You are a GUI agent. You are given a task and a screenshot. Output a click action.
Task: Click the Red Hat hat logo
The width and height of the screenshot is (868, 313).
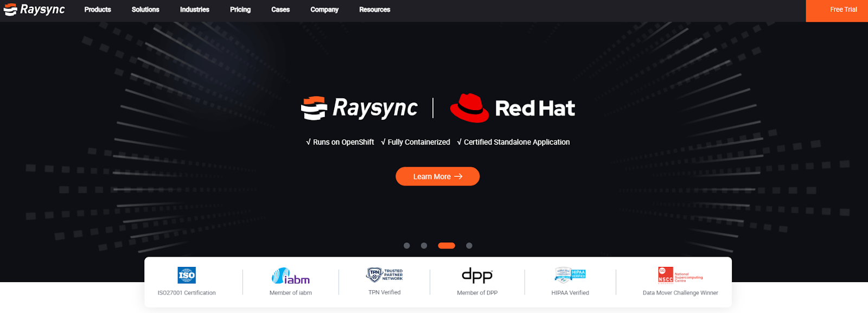coord(470,108)
